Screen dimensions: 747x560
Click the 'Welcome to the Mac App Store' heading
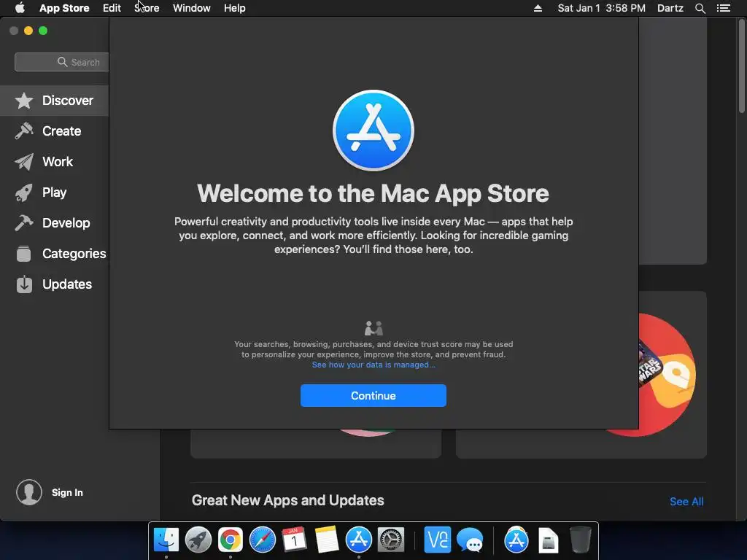(x=373, y=193)
